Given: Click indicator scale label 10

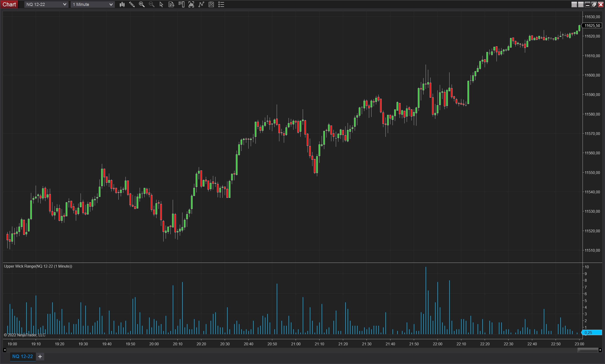Looking at the screenshot, I should coord(587,267).
